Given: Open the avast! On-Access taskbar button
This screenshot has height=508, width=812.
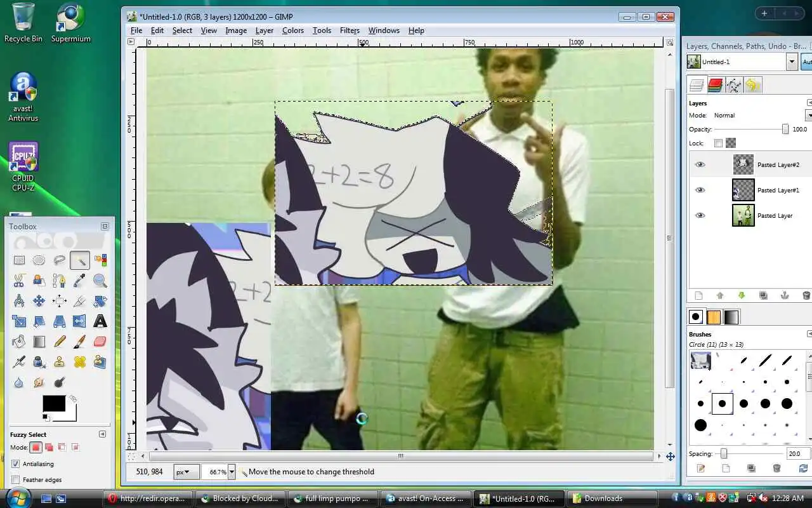Looking at the screenshot, I should pyautogui.click(x=427, y=498).
